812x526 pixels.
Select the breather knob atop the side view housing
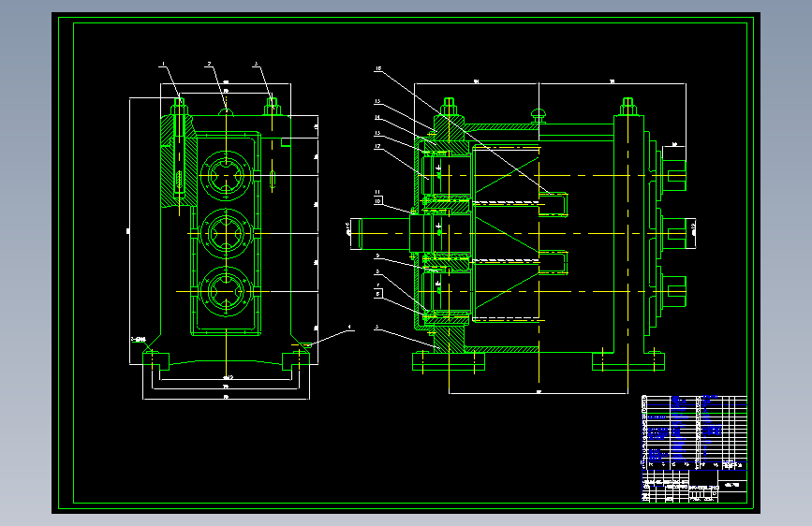click(539, 115)
